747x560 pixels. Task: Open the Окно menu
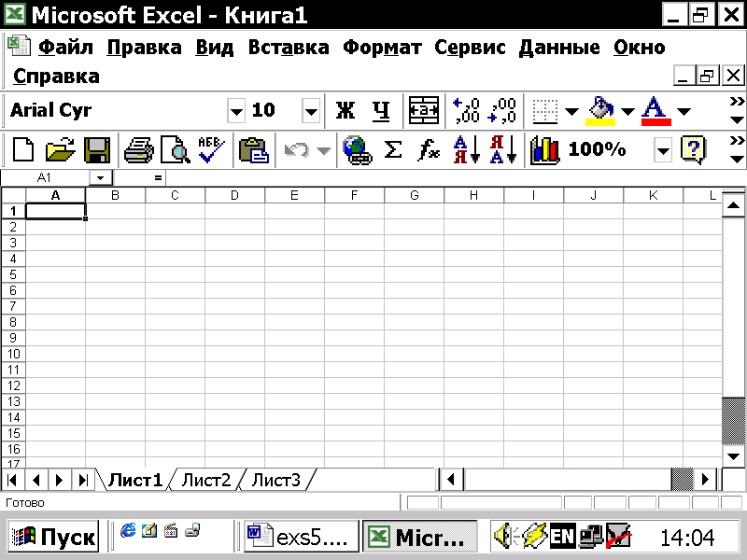640,48
